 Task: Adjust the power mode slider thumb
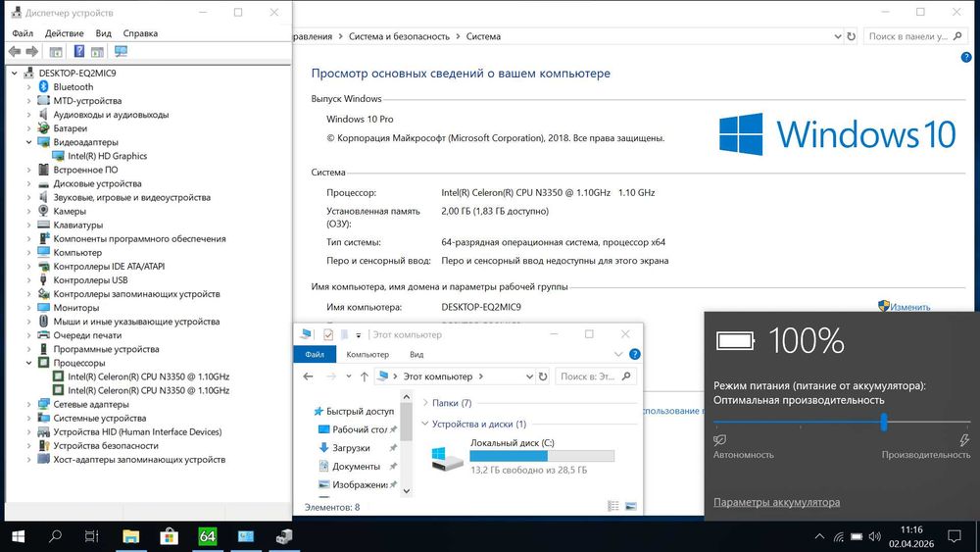(884, 422)
